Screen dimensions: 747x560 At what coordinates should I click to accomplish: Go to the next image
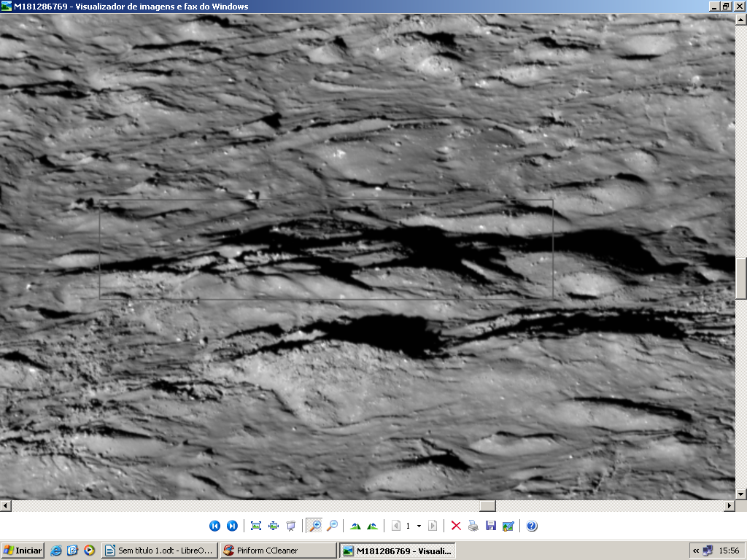tap(232, 526)
